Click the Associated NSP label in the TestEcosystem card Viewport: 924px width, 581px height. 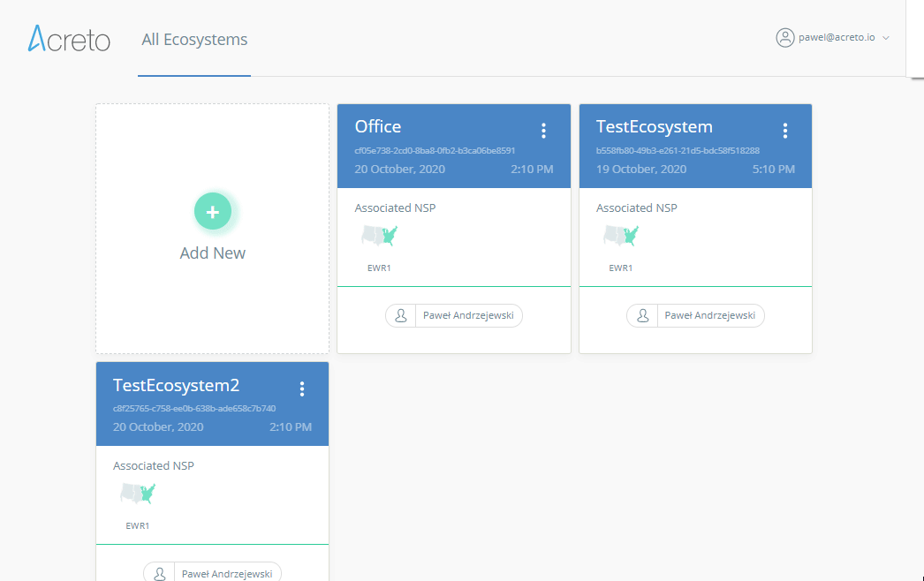(637, 208)
